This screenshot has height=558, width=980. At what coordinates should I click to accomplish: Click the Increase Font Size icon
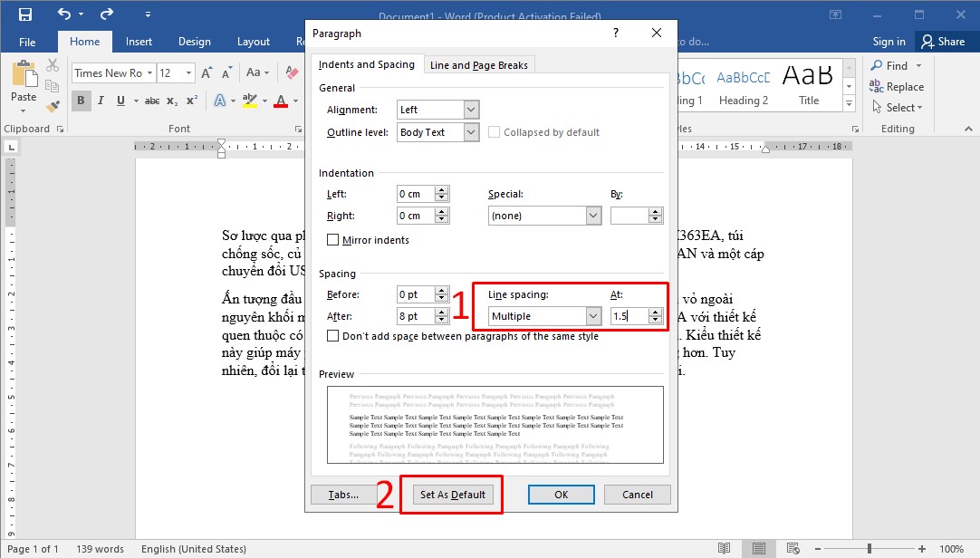click(207, 73)
